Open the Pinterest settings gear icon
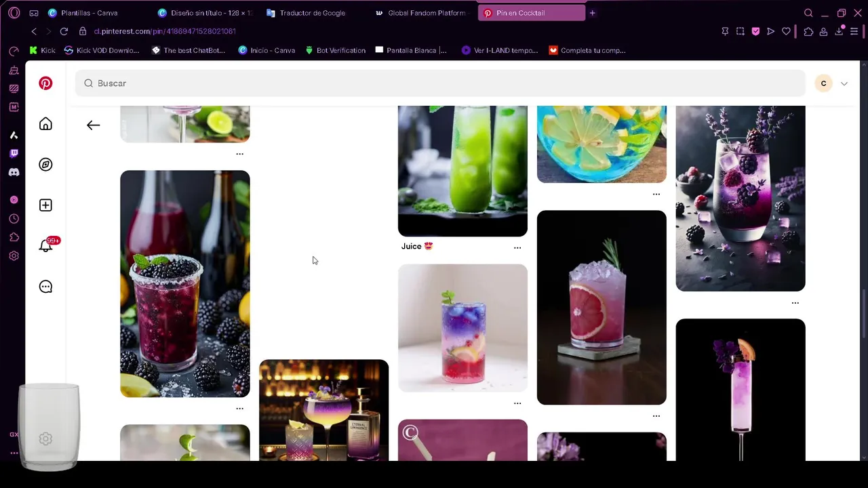868x488 pixels. tap(45, 439)
